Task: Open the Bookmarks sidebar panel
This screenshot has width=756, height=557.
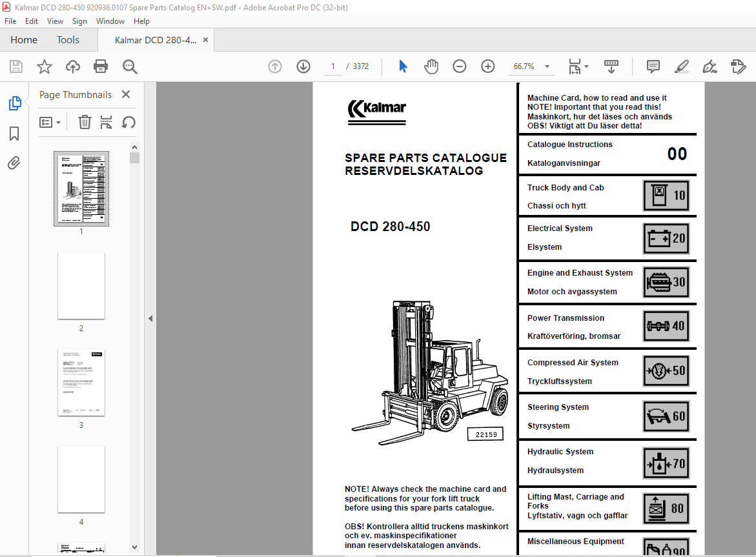Action: pyautogui.click(x=14, y=134)
